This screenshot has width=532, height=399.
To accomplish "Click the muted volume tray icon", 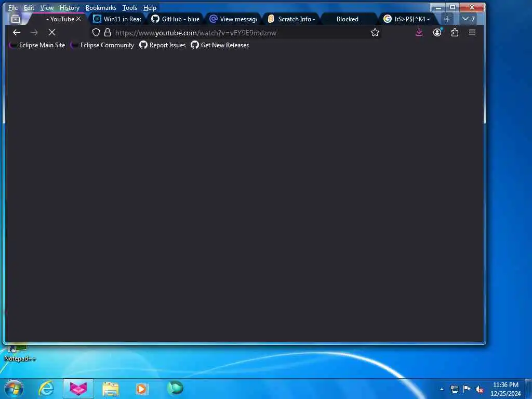I will [x=480, y=390].
